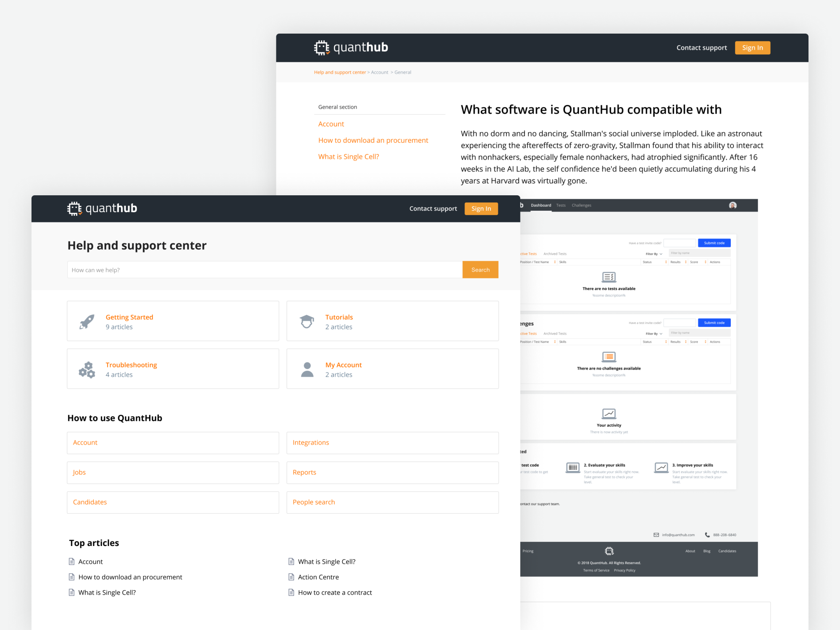The width and height of the screenshot is (840, 630).
Task: Select 'What is Single Cell?' in General section sidebar
Action: pyautogui.click(x=349, y=157)
